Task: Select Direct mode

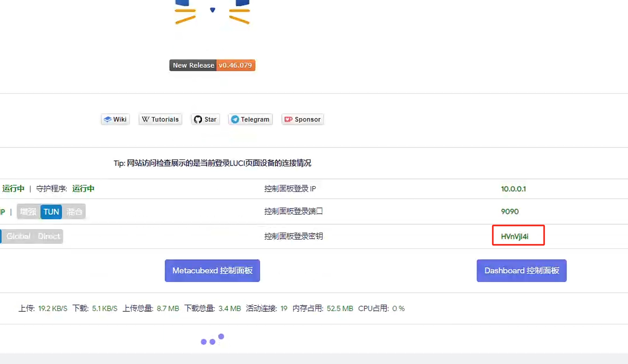Action: coord(49,236)
